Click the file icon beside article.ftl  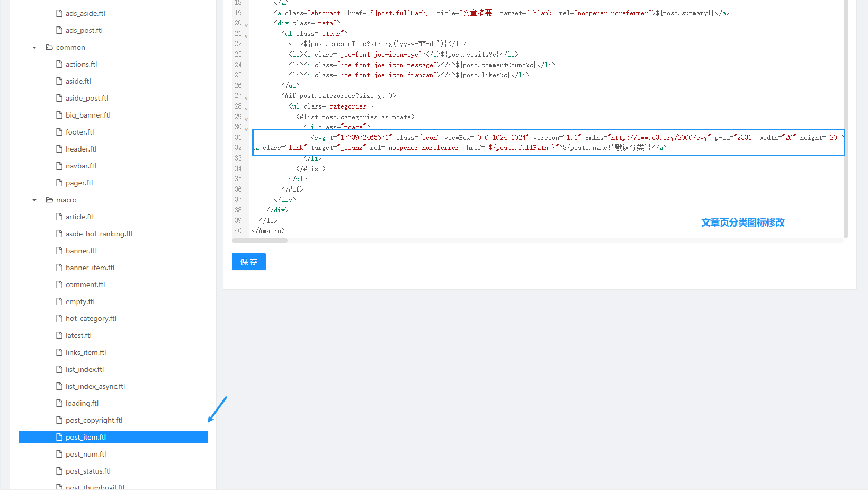coord(59,217)
